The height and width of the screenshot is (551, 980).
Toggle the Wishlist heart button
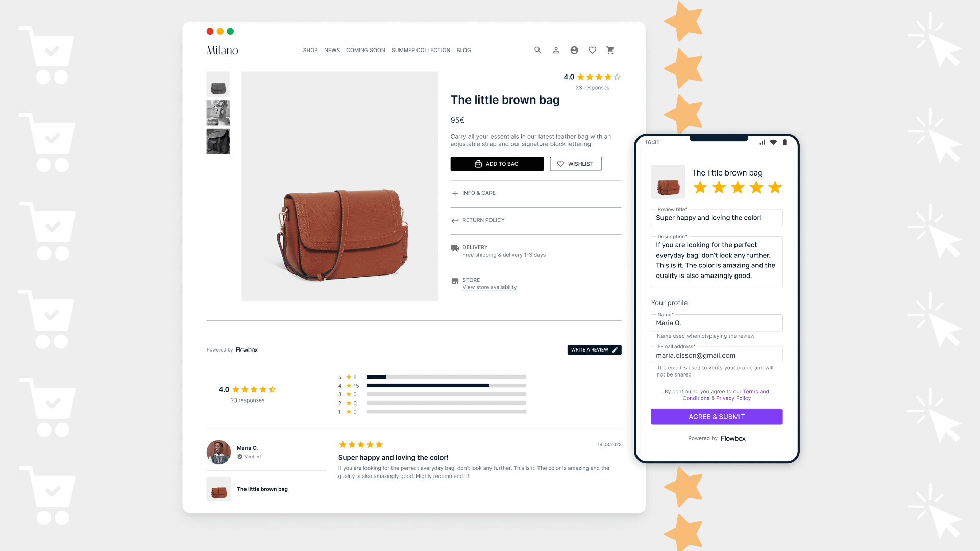click(x=575, y=163)
